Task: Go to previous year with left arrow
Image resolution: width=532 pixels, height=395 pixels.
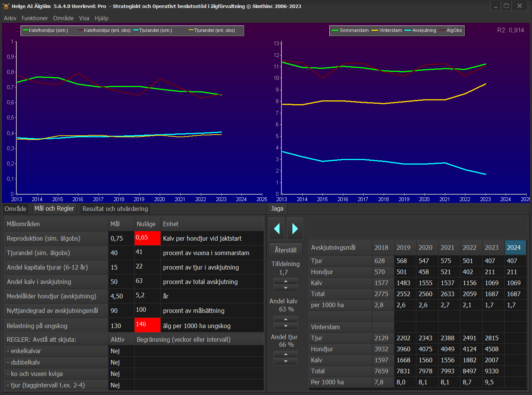Action: click(x=277, y=228)
